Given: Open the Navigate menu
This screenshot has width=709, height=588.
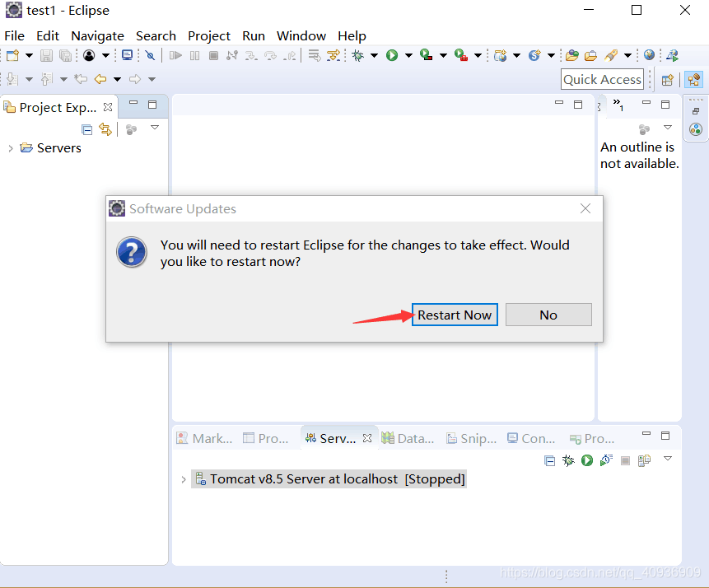Looking at the screenshot, I should point(97,35).
